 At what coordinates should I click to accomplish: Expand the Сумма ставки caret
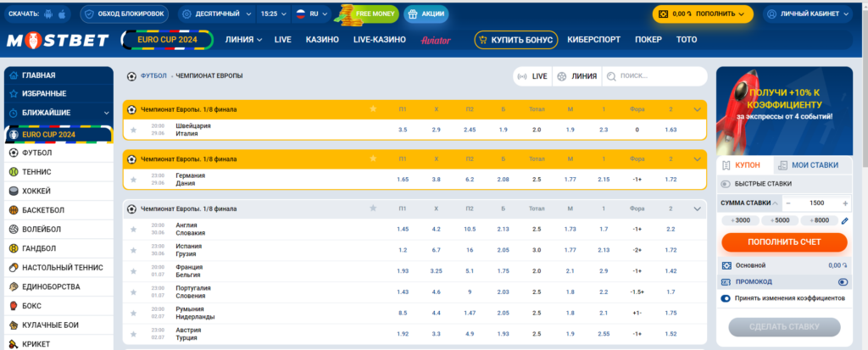point(774,203)
